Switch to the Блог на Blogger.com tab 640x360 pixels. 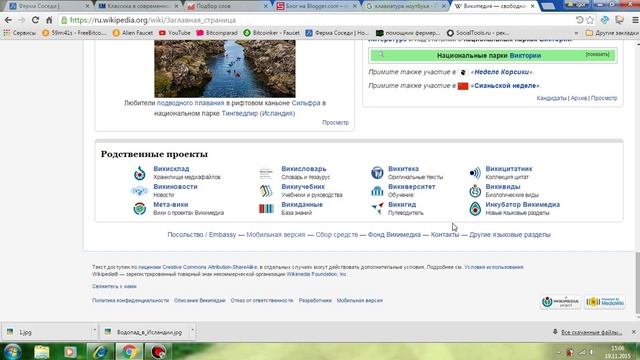316,6
